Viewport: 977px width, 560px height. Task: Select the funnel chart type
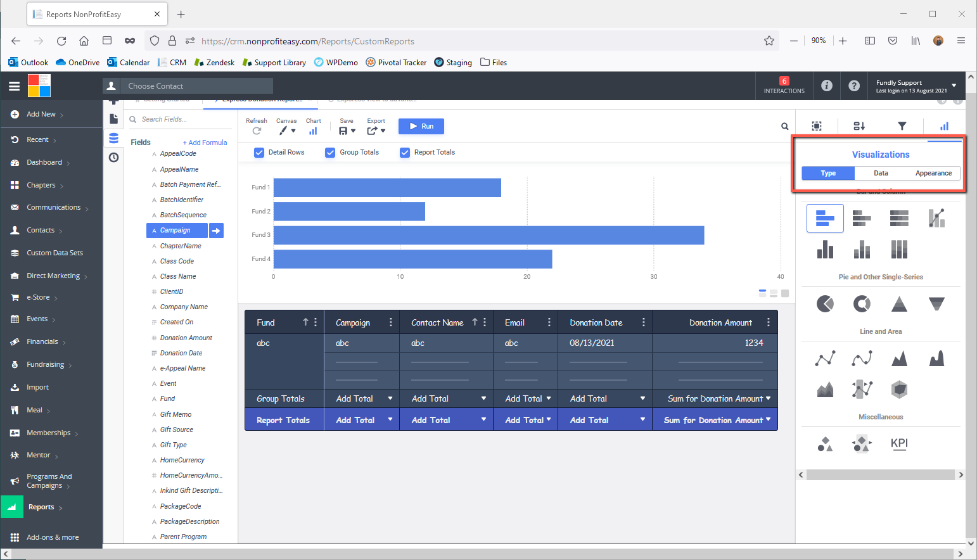click(x=936, y=304)
